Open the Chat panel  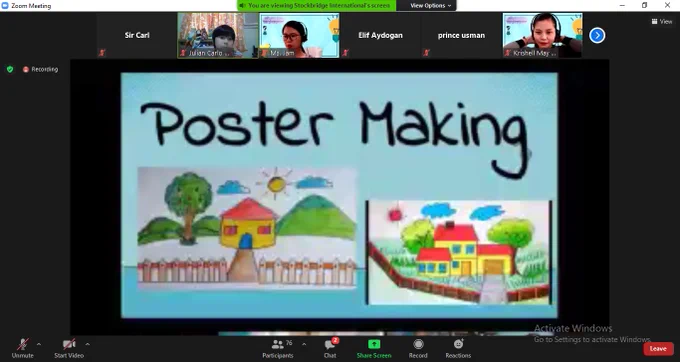[330, 348]
